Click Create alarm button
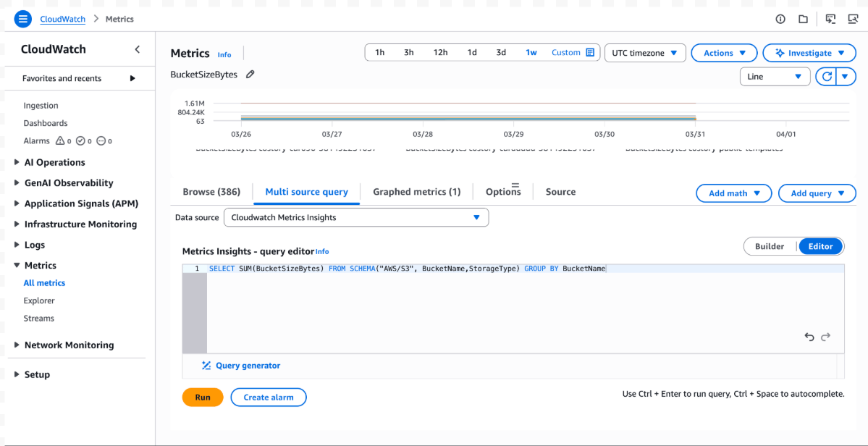Screen dimensions: 868x446 269,397
